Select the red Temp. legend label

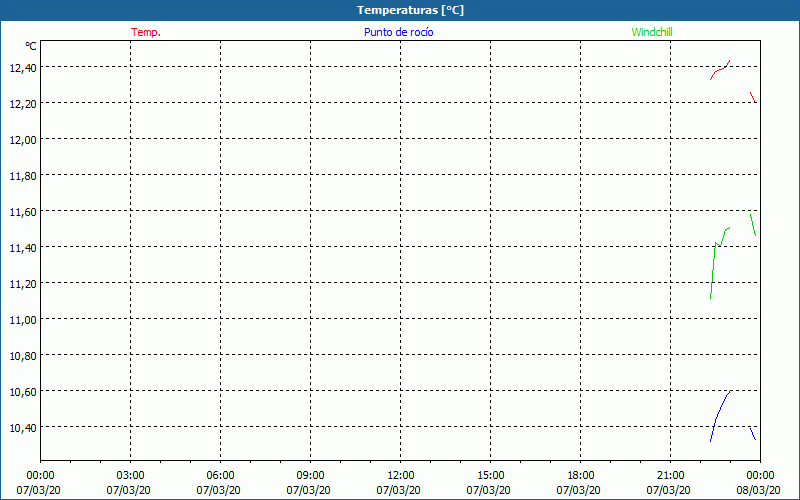pyautogui.click(x=146, y=32)
